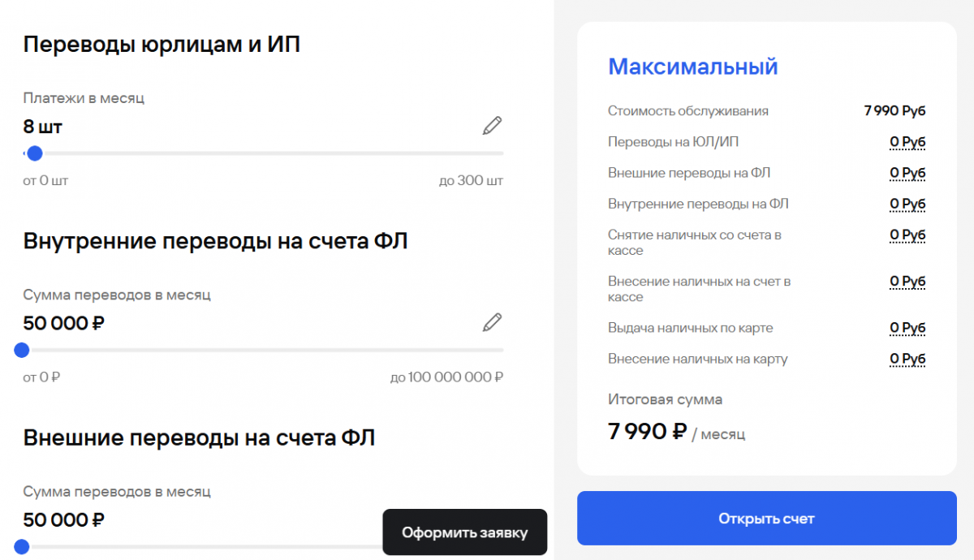The width and height of the screenshot is (974, 560).
Task: Click the 0 Руб value for 'Внутренние переводы на ФЛ'
Action: click(x=907, y=204)
